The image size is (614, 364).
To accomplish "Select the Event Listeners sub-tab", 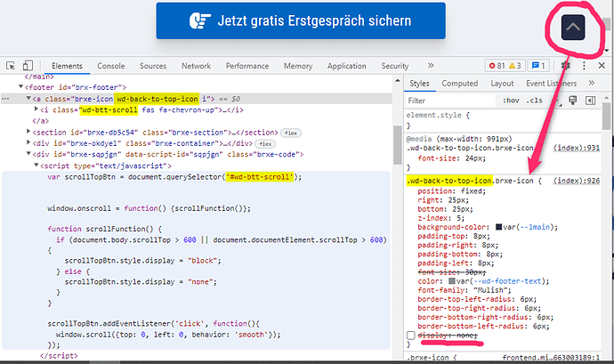I will 552,84.
